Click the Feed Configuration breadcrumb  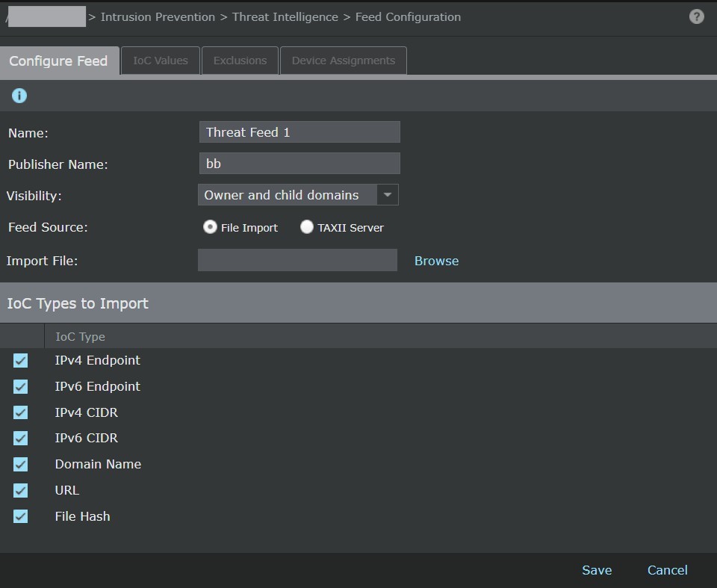coord(409,17)
